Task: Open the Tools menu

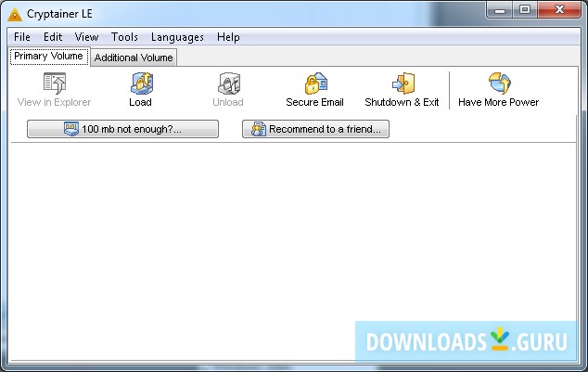Action: click(x=124, y=37)
